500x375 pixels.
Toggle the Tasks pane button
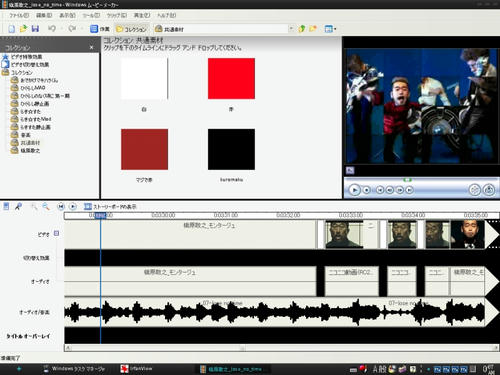[100, 29]
